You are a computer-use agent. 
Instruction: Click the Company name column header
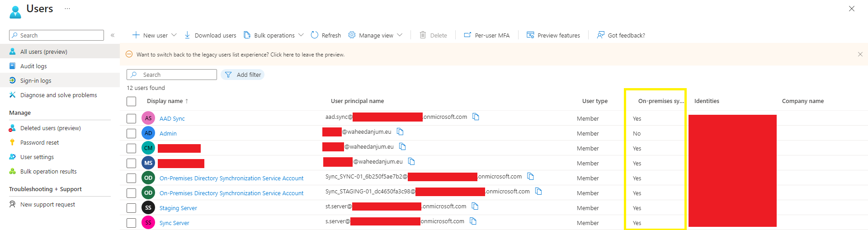803,101
